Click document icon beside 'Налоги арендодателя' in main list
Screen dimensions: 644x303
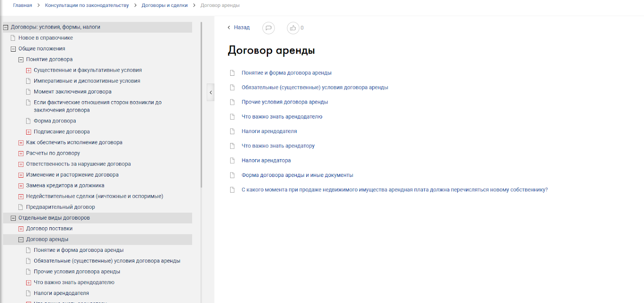[232, 131]
